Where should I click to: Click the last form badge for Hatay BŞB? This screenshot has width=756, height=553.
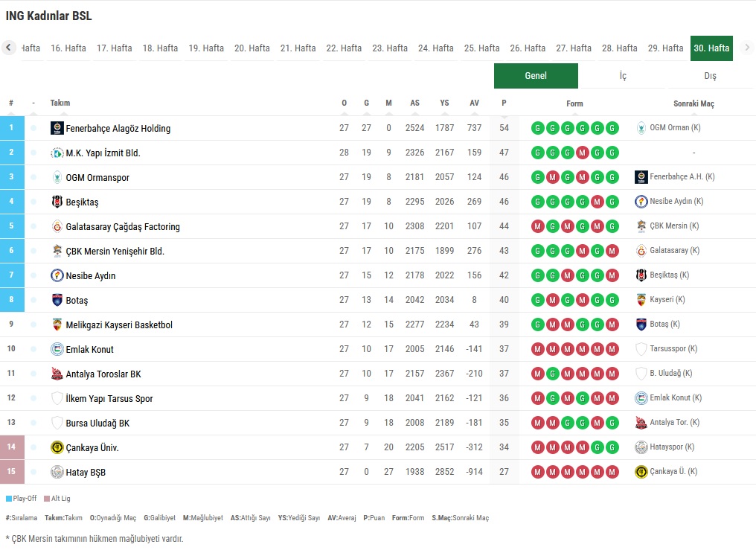click(612, 472)
